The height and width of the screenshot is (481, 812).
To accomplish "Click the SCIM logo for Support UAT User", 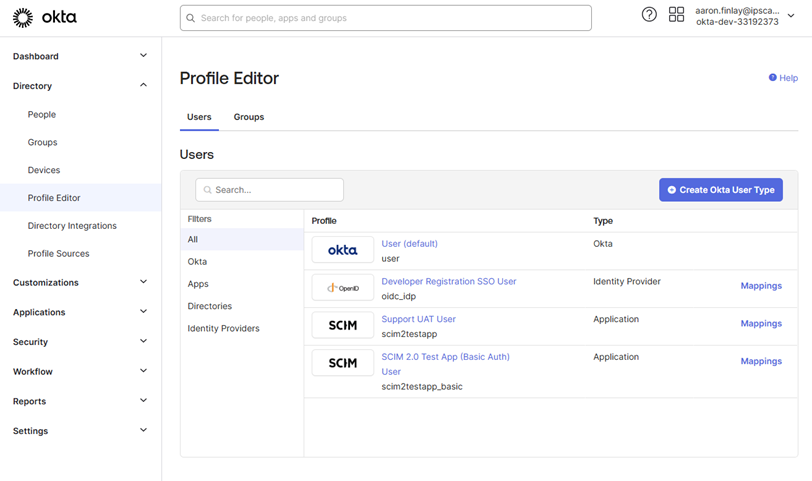I will (x=342, y=325).
